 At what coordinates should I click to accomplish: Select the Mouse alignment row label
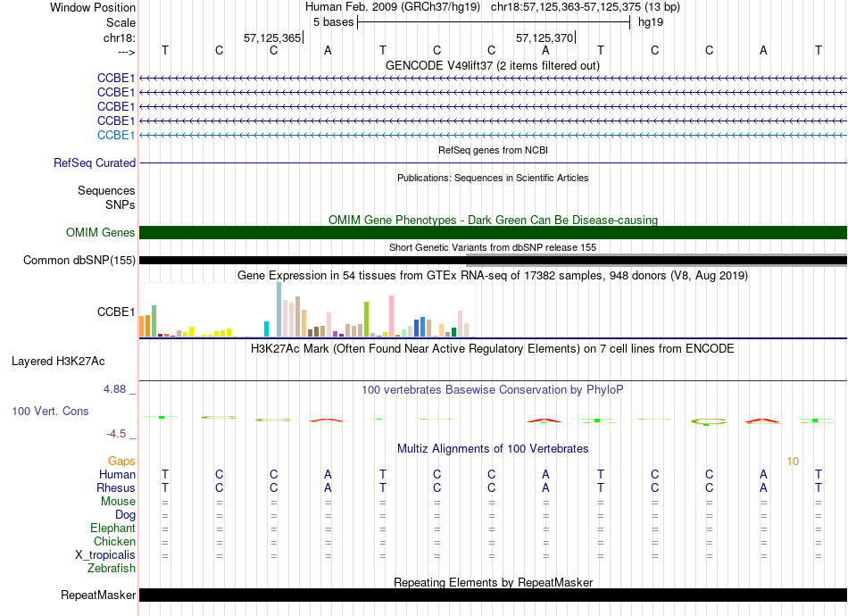(x=118, y=502)
